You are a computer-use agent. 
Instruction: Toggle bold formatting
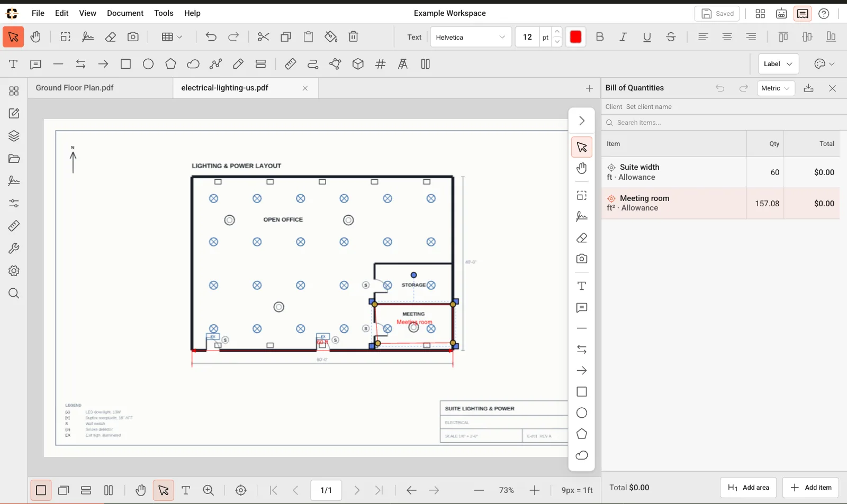(600, 37)
